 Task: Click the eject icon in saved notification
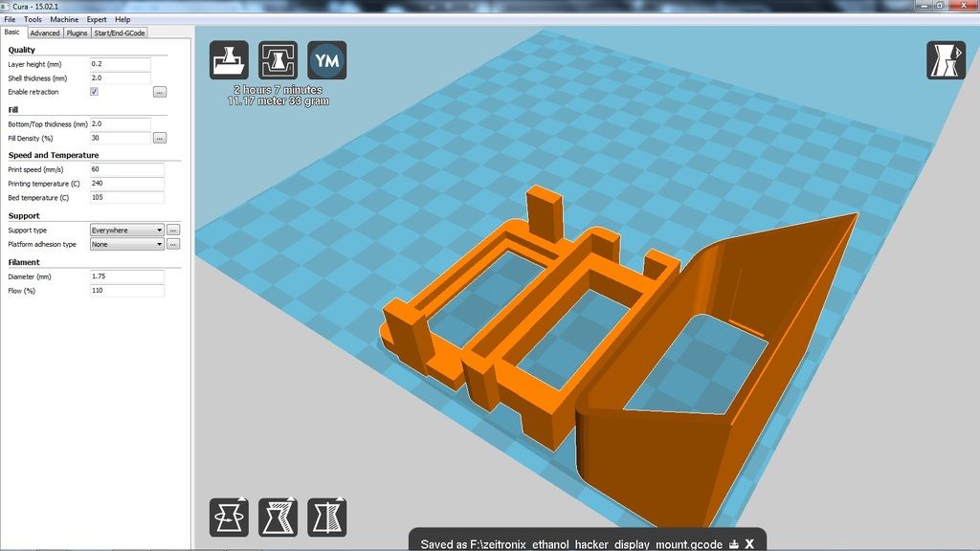(734, 544)
